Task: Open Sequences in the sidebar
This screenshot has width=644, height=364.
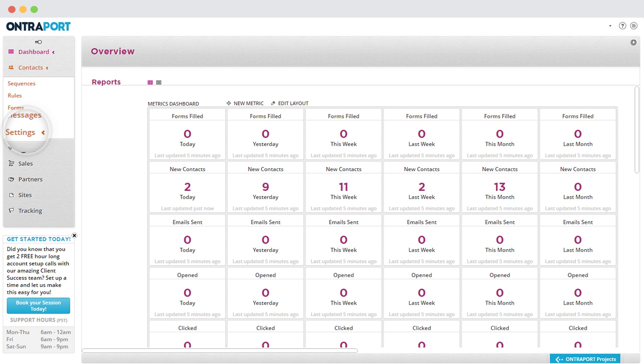Action: pos(21,83)
